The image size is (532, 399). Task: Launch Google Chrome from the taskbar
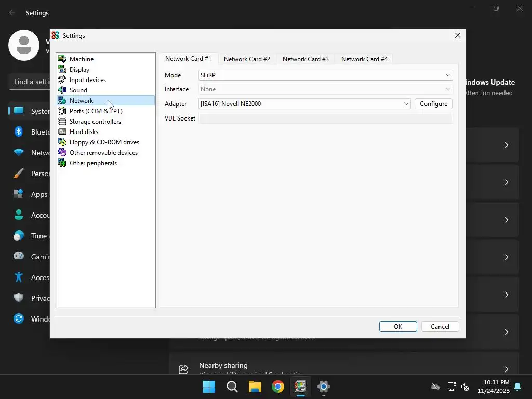point(277,387)
